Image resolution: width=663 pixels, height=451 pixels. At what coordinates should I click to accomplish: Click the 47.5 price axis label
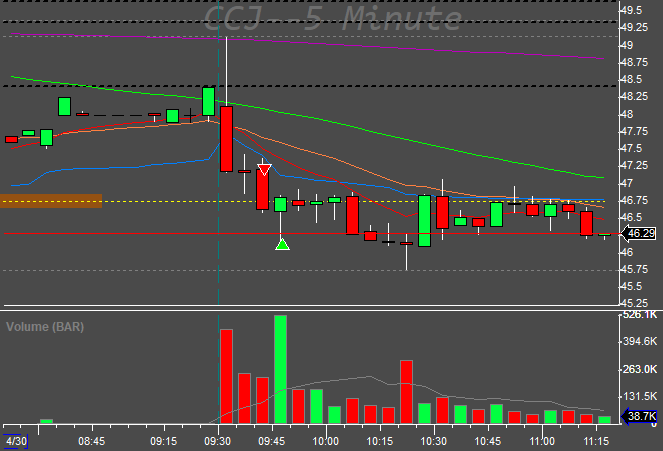point(632,148)
